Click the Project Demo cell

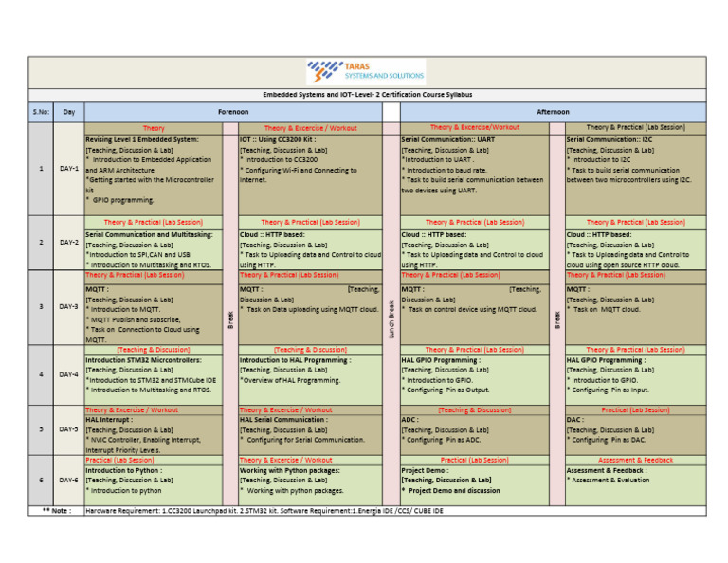point(474,481)
